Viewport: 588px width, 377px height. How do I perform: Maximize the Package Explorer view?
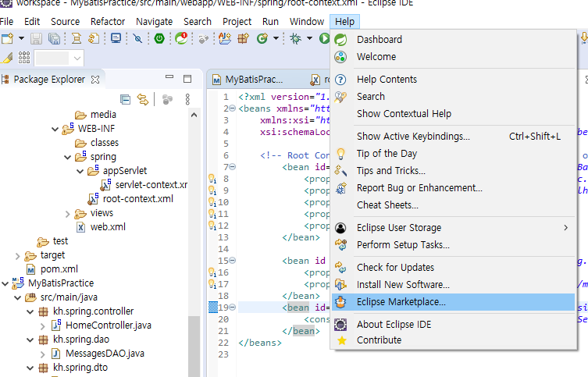tap(187, 79)
